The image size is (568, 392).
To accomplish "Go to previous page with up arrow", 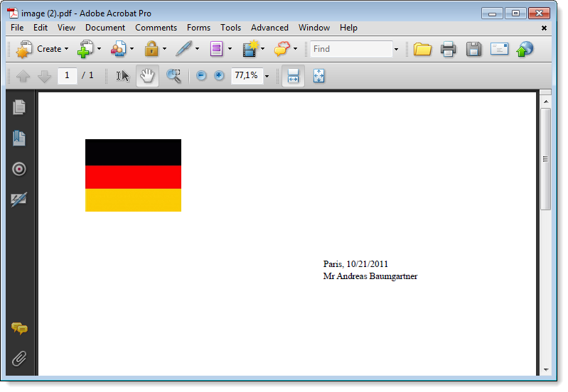I will coord(23,76).
